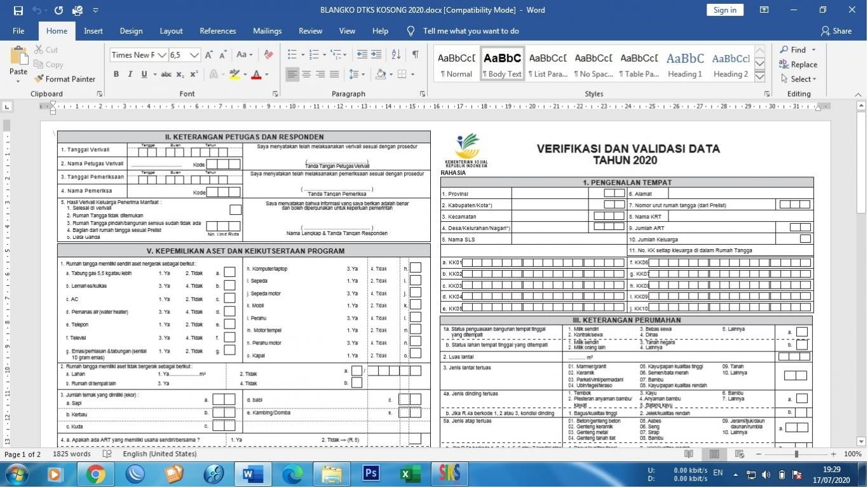Decrease font size with Shrink Font
This screenshot has height=488, width=868.
click(x=223, y=55)
